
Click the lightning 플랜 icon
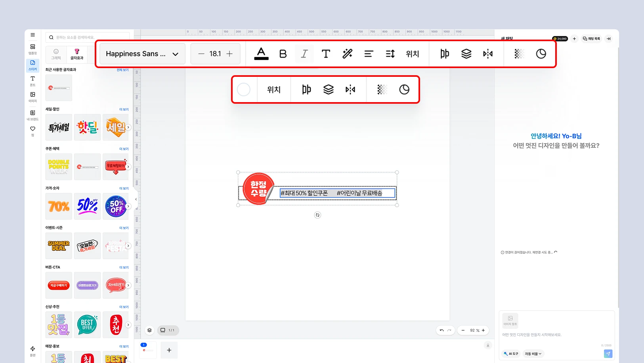click(x=32, y=351)
